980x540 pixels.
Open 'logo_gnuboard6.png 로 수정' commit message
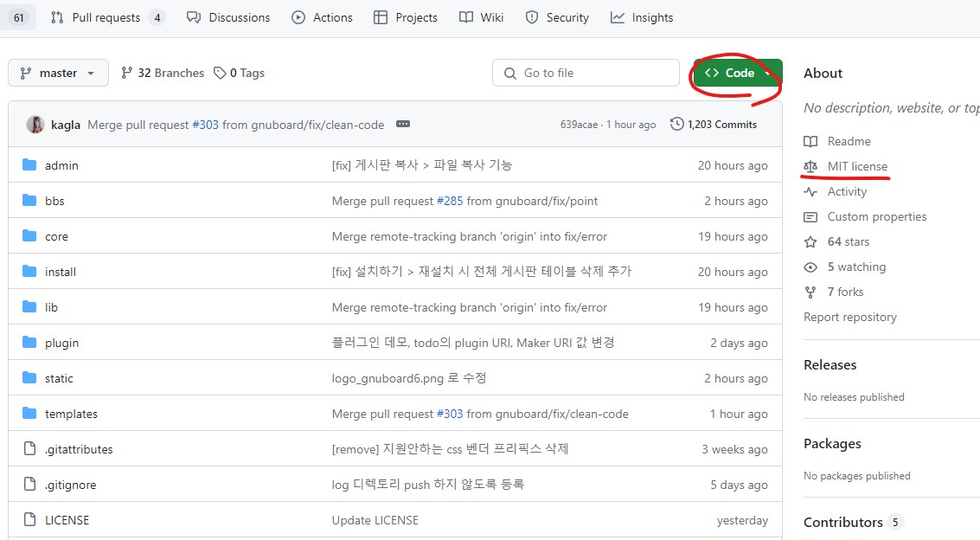(x=409, y=379)
